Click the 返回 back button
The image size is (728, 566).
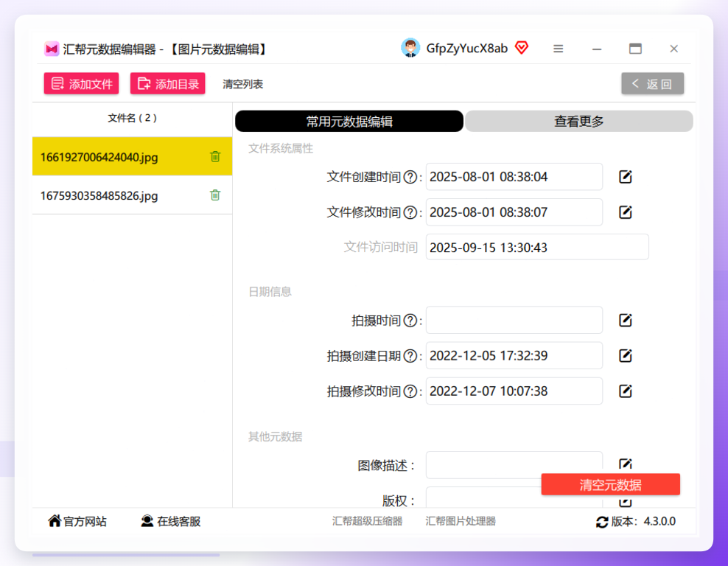point(652,83)
